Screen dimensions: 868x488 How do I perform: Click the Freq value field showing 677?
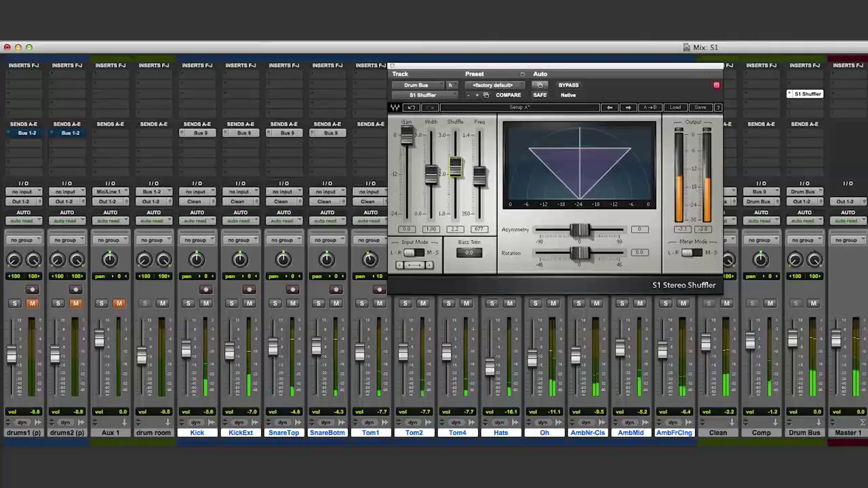[x=479, y=230]
